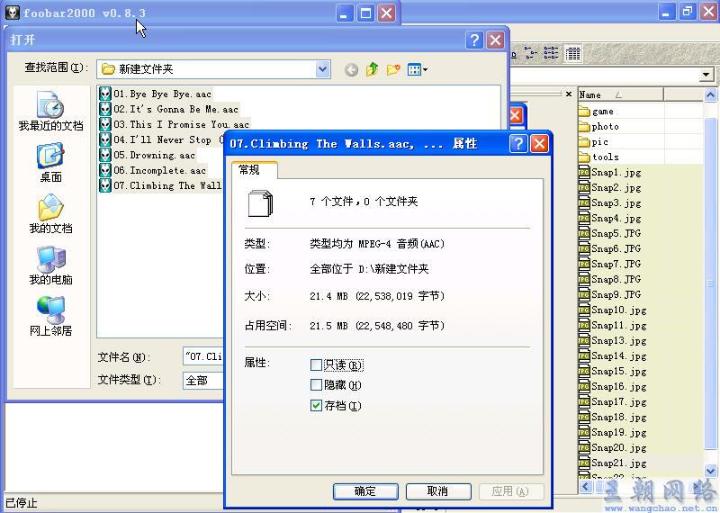Go to 桌面 in places bar
Image resolution: width=720 pixels, height=513 pixels.
[x=50, y=163]
